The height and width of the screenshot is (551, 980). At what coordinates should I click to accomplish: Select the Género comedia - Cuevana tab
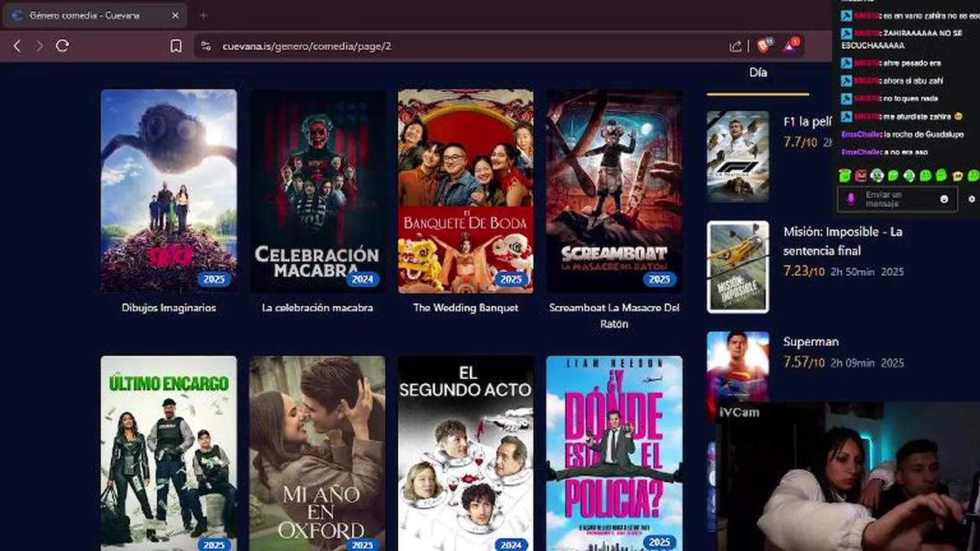(x=96, y=15)
